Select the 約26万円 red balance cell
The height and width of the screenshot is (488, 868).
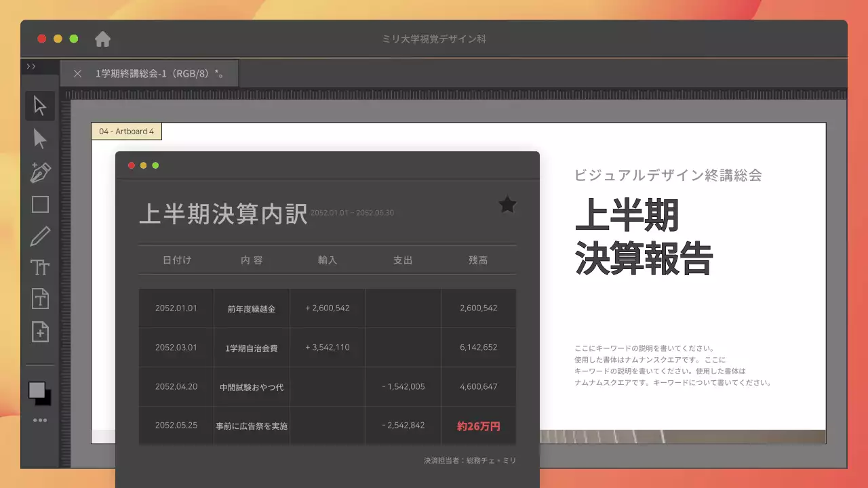479,426
